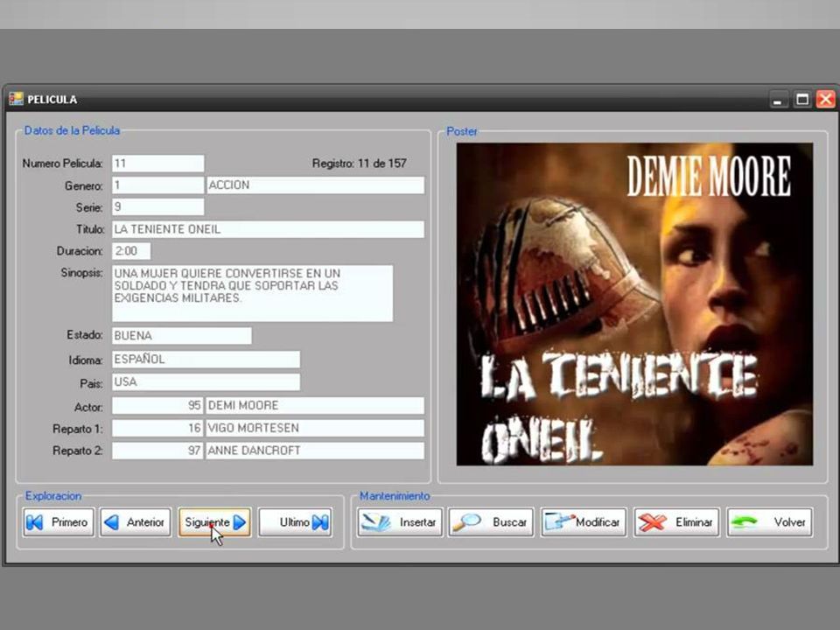The width and height of the screenshot is (840, 630).
Task: Select the Serie field
Action: pyautogui.click(x=158, y=206)
